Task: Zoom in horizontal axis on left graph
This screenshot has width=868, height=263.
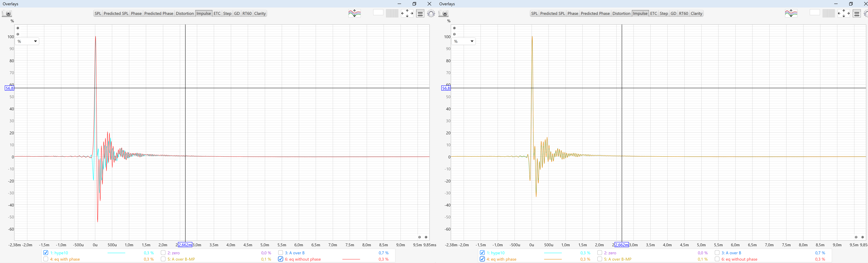Action: pyautogui.click(x=426, y=237)
